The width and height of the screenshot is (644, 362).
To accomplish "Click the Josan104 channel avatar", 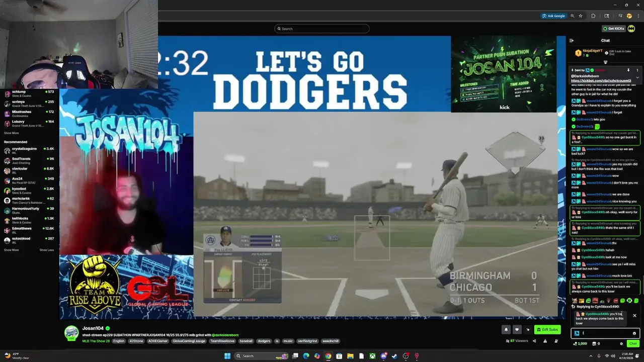I will point(71,332).
